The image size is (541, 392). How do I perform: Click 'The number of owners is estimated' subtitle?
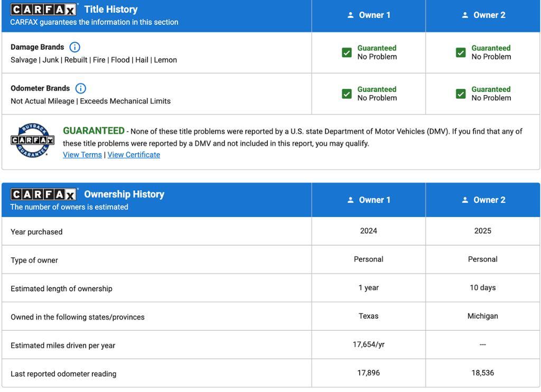(x=69, y=207)
